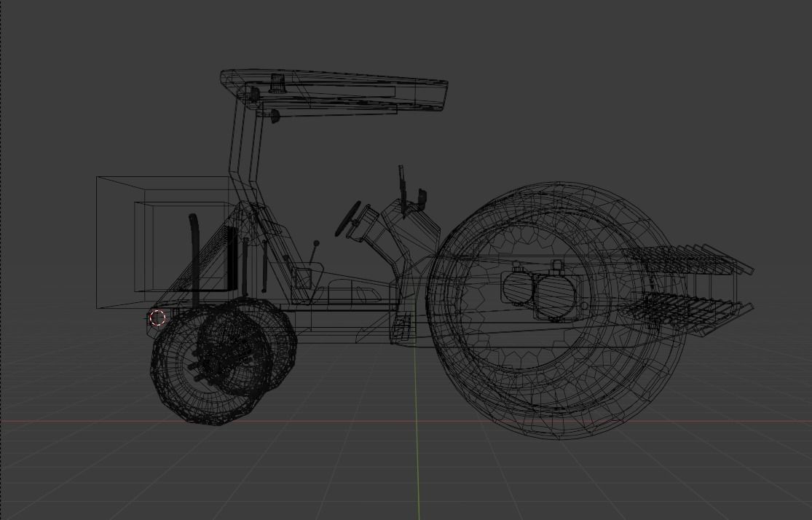
Task: Select the gear lever with the ball knob
Action: click(x=313, y=252)
